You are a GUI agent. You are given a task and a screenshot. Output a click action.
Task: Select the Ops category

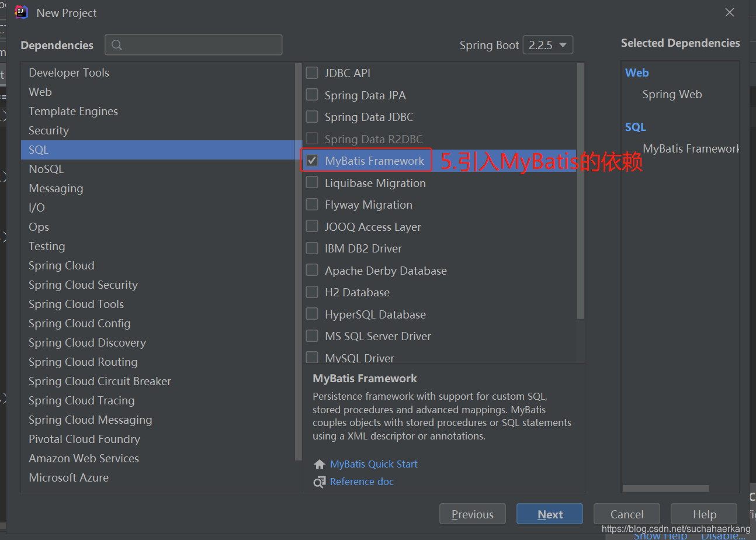pos(158,227)
